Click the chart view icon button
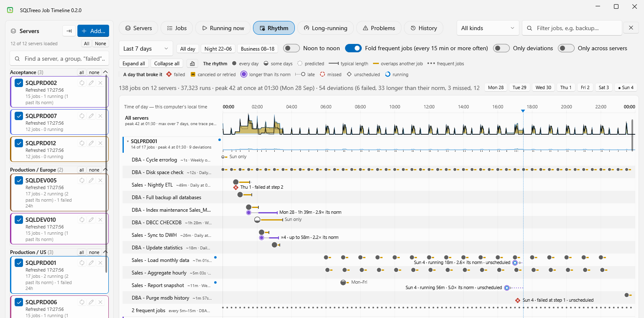The width and height of the screenshot is (644, 318). 192,64
